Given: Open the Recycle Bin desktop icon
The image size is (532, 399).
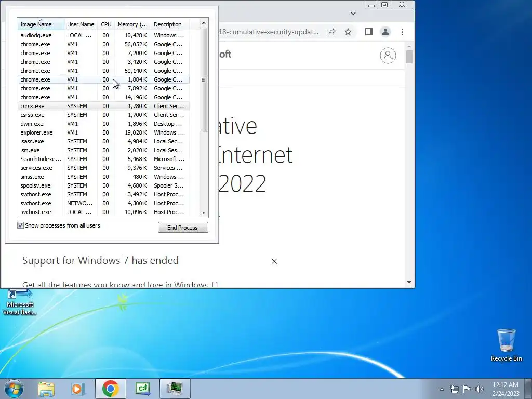Looking at the screenshot, I should pyautogui.click(x=506, y=345).
